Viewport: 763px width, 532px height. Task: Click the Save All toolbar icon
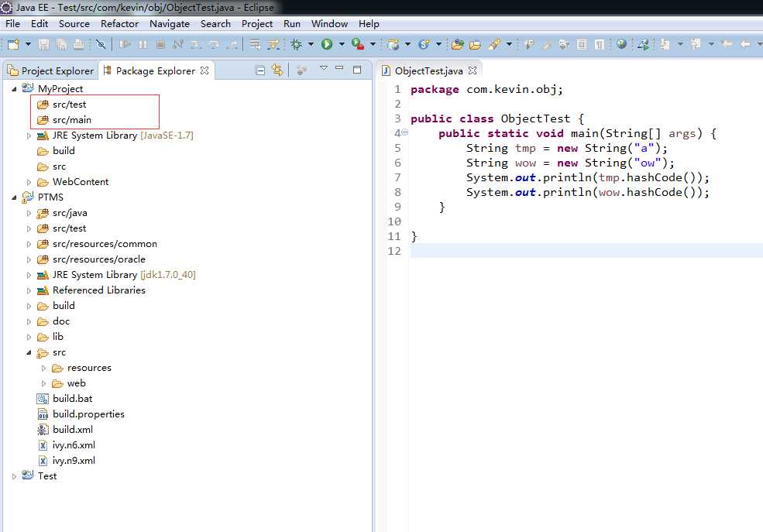tap(61, 45)
